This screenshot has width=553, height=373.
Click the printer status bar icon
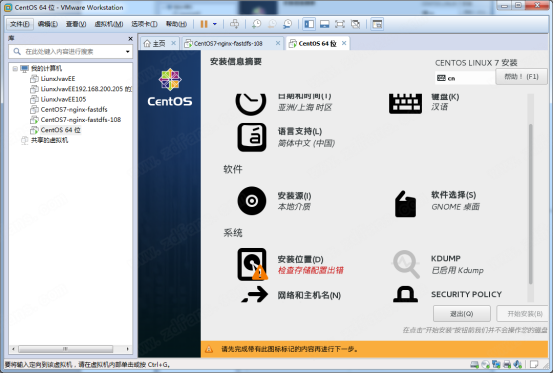pyautogui.click(x=507, y=365)
